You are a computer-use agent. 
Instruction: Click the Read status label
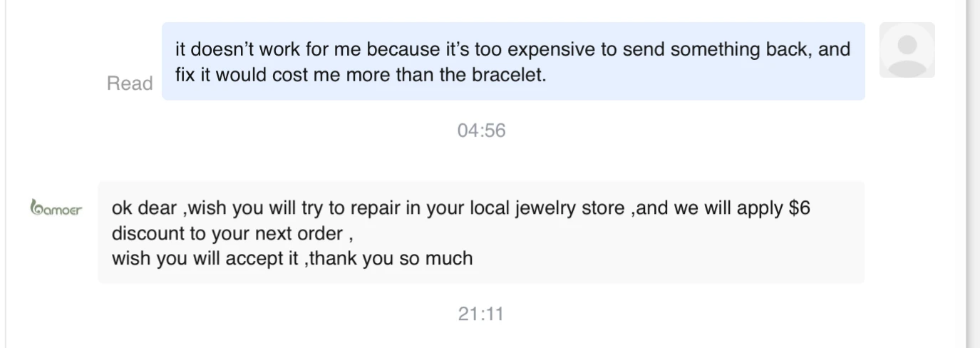pos(130,83)
